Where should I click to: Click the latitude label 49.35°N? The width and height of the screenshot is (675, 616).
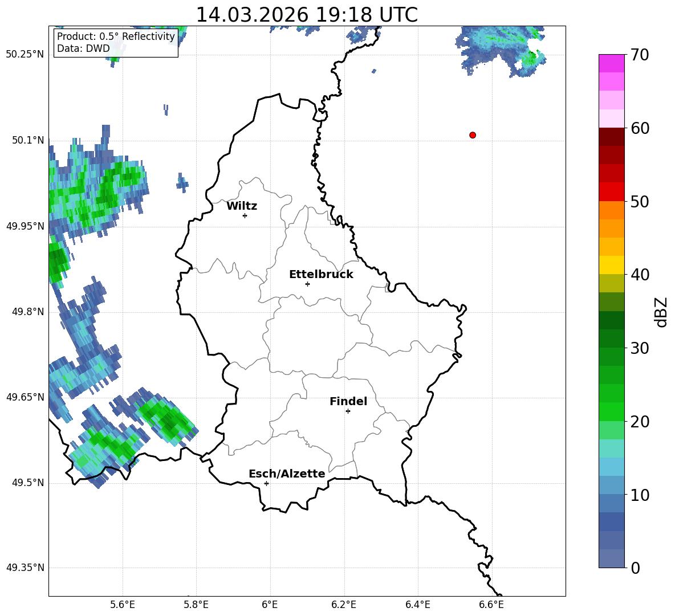point(25,568)
